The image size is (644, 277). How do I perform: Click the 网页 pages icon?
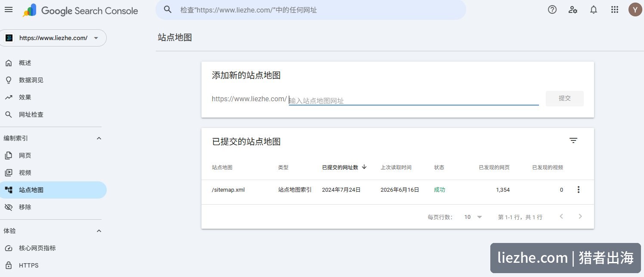[x=9, y=156]
